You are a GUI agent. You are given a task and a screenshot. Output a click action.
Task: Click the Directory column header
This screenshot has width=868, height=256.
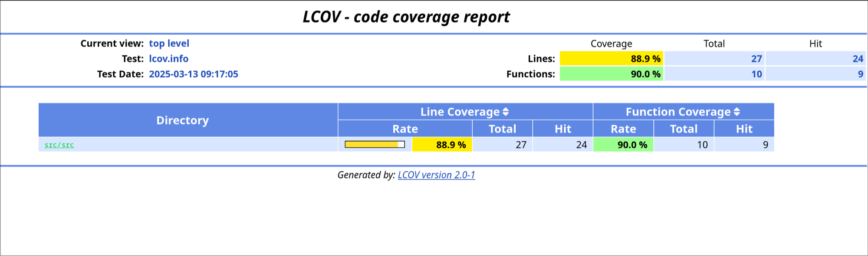pos(182,120)
